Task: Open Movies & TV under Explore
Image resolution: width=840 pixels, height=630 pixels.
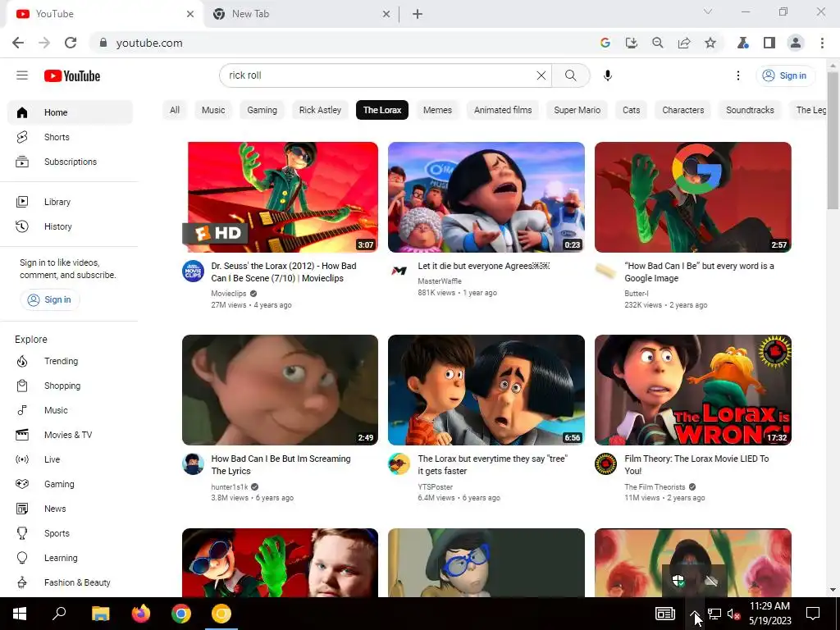Action: coord(71,435)
